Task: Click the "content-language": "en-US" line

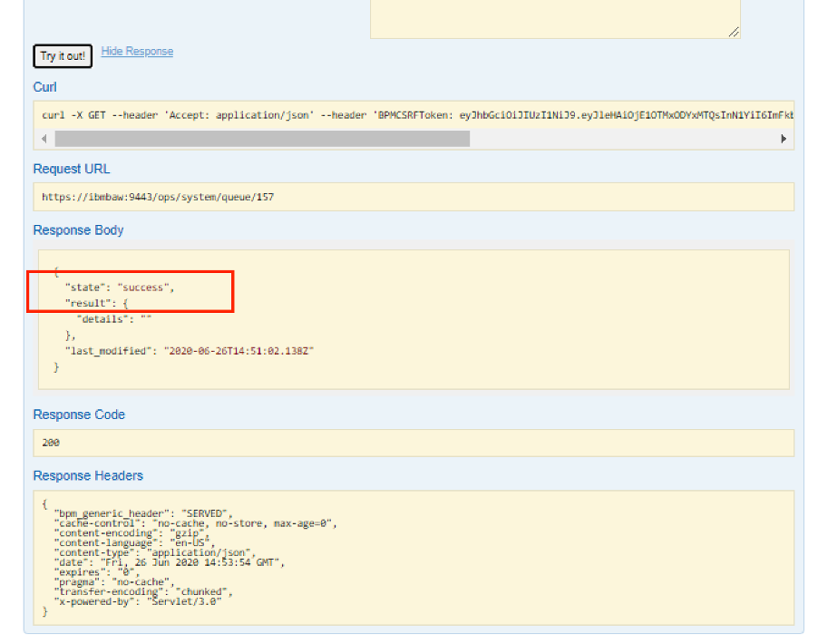Action: tap(134, 542)
